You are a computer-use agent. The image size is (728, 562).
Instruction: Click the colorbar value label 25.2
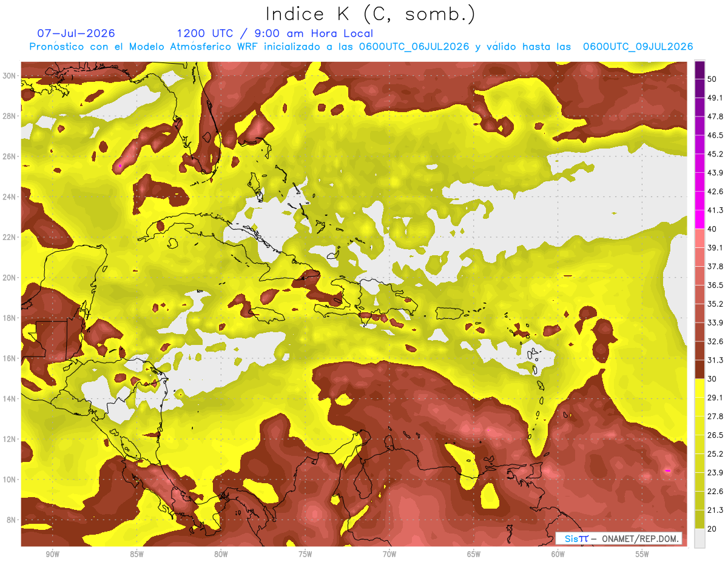click(715, 453)
